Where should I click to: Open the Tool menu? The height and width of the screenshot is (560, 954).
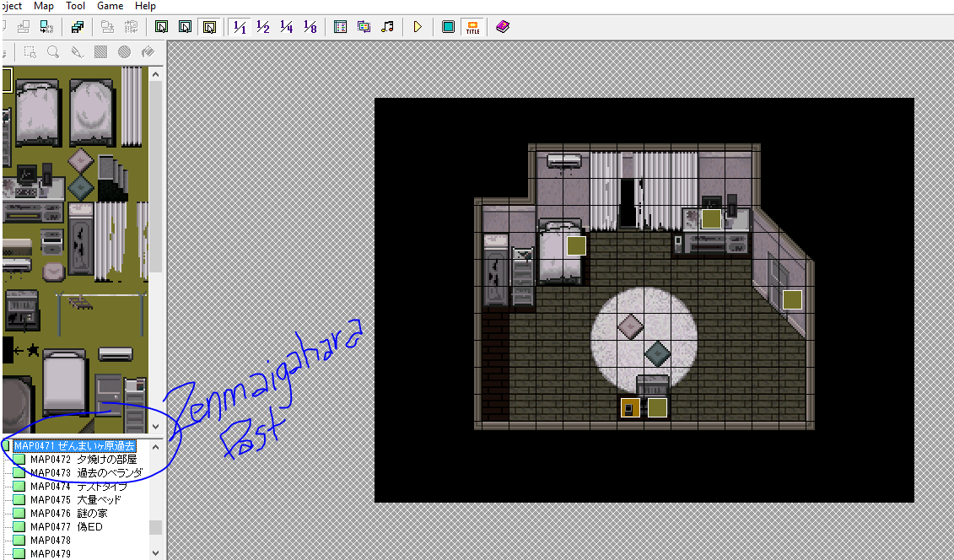[x=75, y=6]
